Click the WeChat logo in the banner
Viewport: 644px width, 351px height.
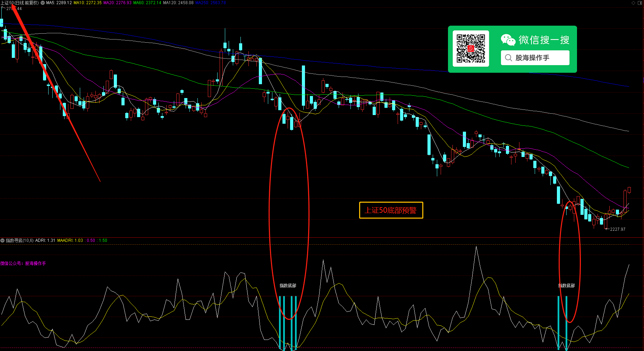pyautogui.click(x=508, y=40)
